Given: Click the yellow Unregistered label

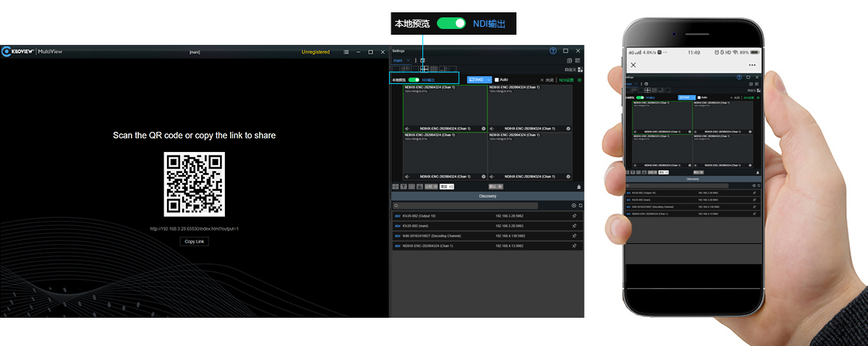Looking at the screenshot, I should coord(315,52).
